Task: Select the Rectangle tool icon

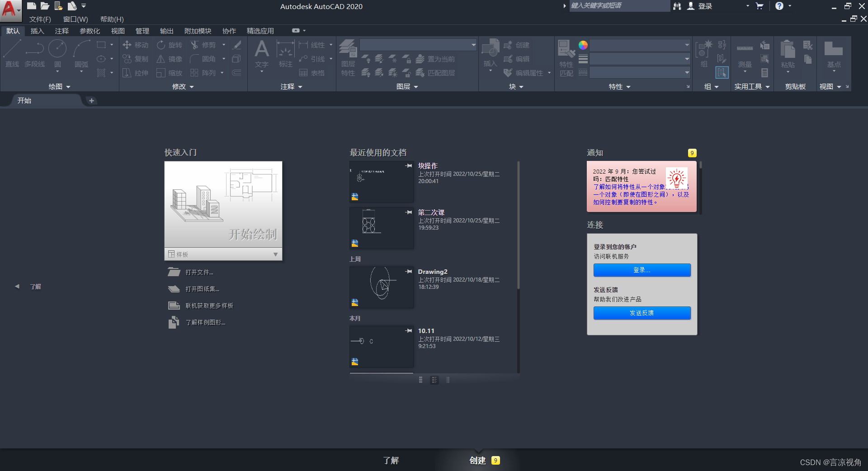Action: (101, 45)
